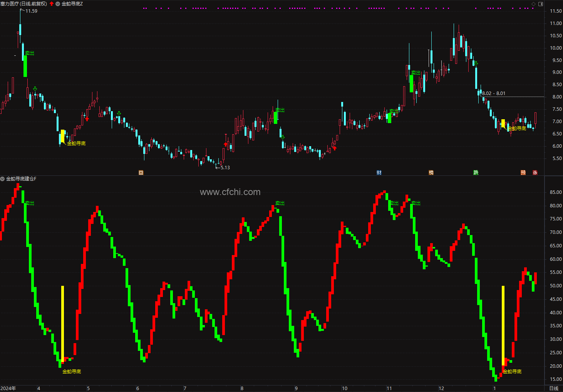Viewport: 563px width, 392px height.
Task: Open the dropdown before 金蛇寻底建仓F indicator
Action: tap(2, 179)
